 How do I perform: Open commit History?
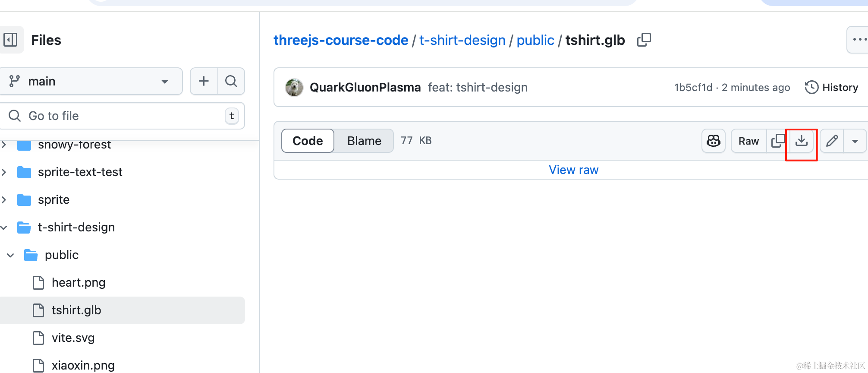point(832,87)
